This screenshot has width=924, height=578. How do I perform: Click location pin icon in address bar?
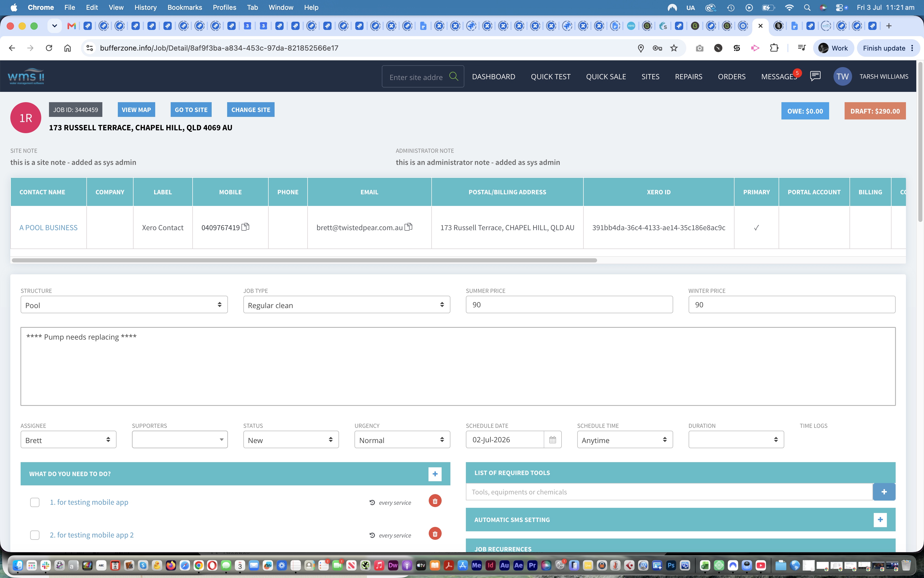click(x=641, y=48)
